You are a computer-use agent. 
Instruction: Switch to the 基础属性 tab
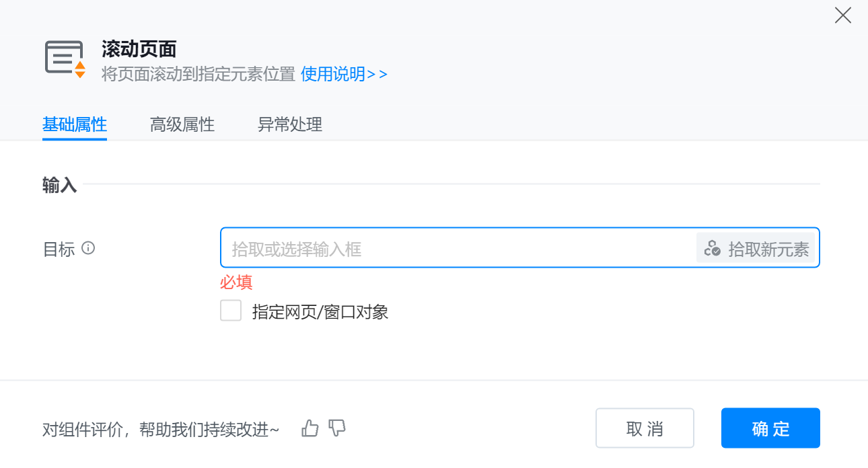[x=75, y=124]
